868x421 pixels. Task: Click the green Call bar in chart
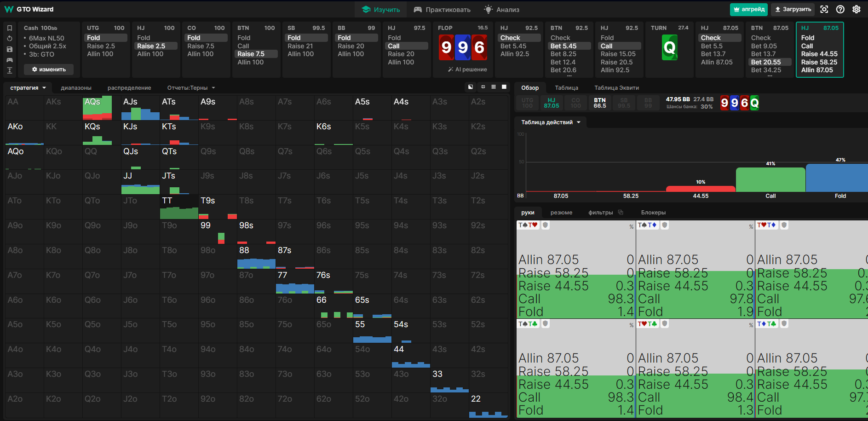770,179
